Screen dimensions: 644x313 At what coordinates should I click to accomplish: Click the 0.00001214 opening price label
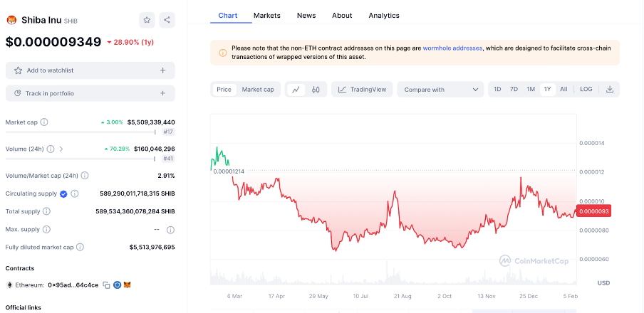pyautogui.click(x=229, y=171)
